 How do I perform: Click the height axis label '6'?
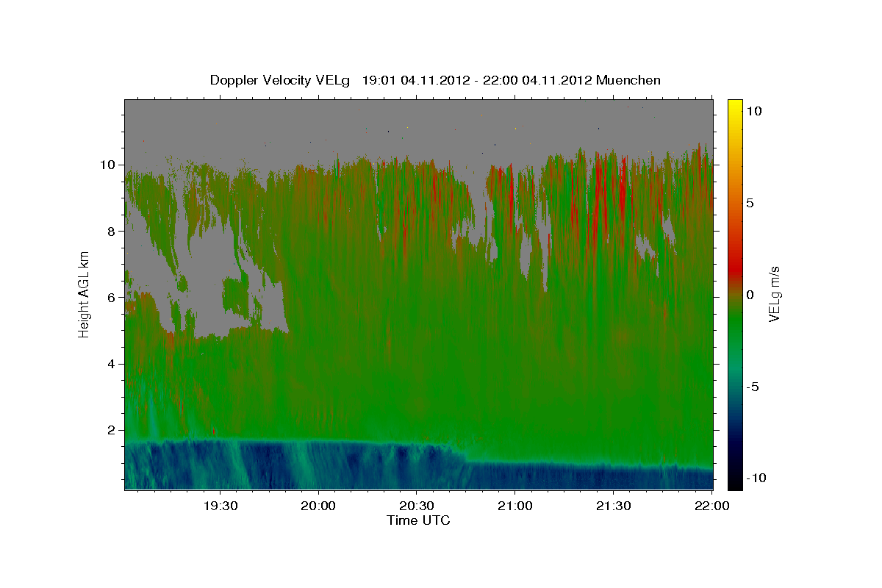tap(112, 298)
